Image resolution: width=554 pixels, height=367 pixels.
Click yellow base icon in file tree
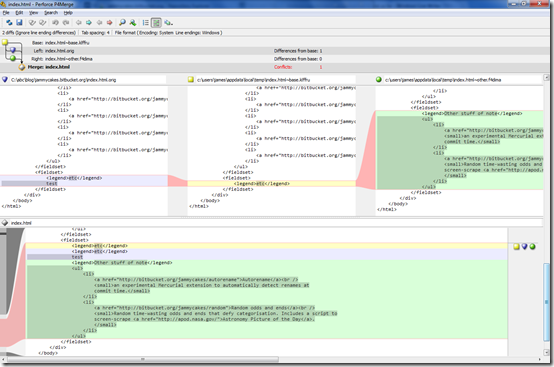[5, 42]
